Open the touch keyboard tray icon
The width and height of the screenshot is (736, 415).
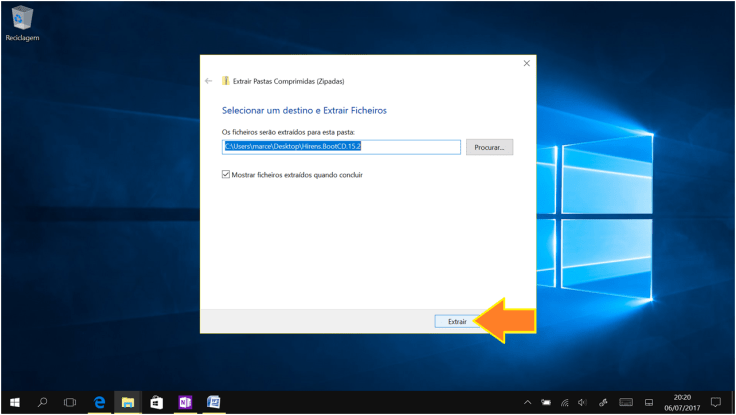click(626, 402)
